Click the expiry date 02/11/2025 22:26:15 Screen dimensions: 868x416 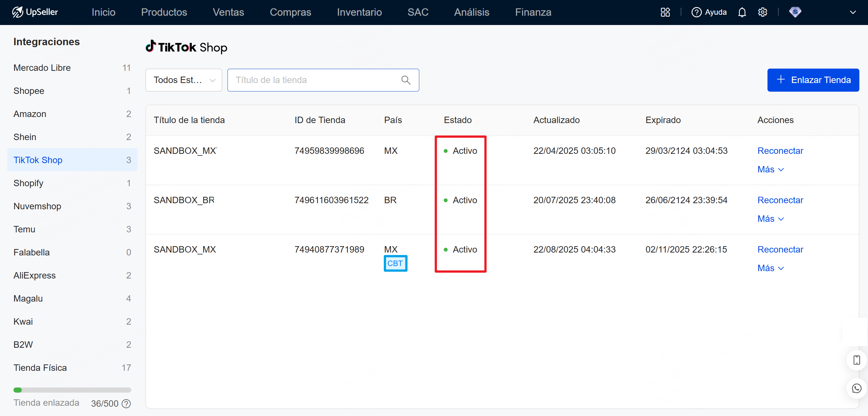click(686, 249)
